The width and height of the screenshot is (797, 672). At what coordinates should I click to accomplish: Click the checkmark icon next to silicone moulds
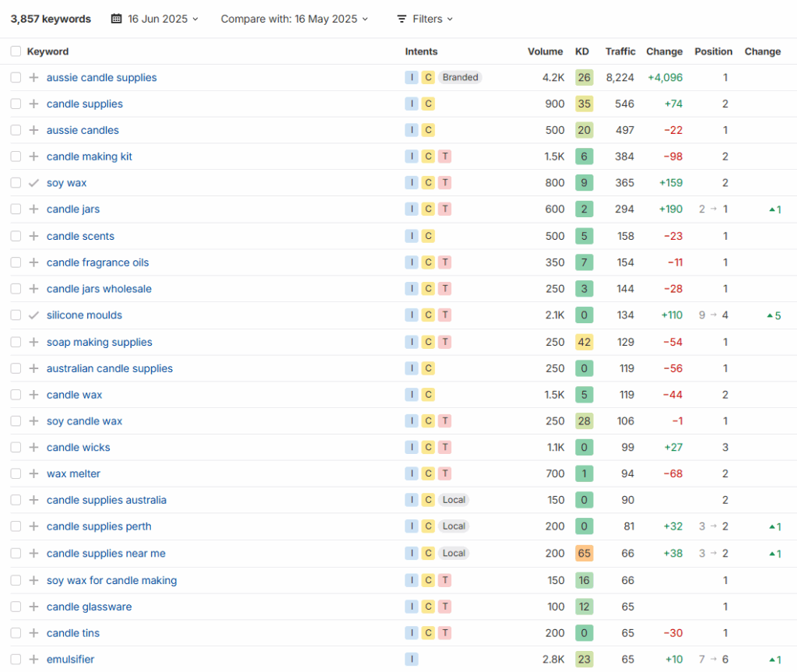(x=33, y=315)
